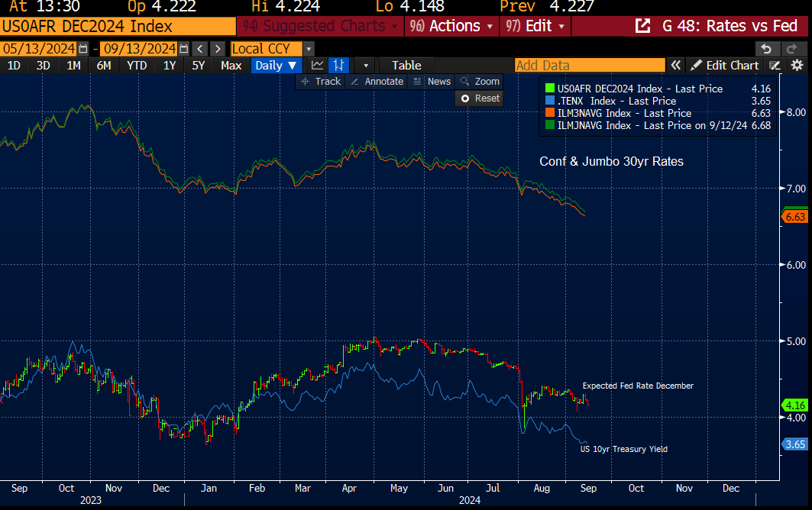
Task: Open chart settings gear icon
Action: pos(797,66)
